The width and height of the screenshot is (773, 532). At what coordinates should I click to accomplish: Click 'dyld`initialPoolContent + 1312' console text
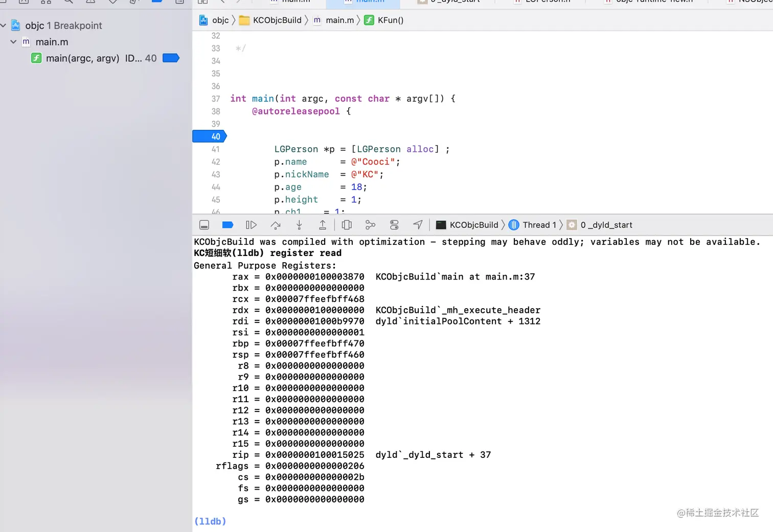(x=458, y=321)
